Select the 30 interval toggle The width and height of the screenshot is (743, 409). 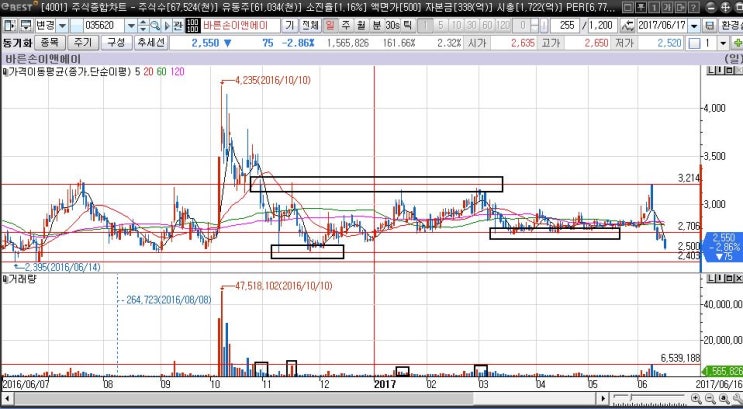(x=472, y=25)
